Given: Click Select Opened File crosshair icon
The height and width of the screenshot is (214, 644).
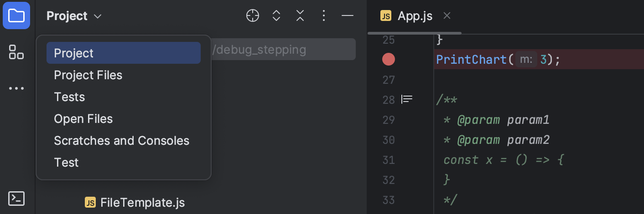Looking at the screenshot, I should [253, 16].
